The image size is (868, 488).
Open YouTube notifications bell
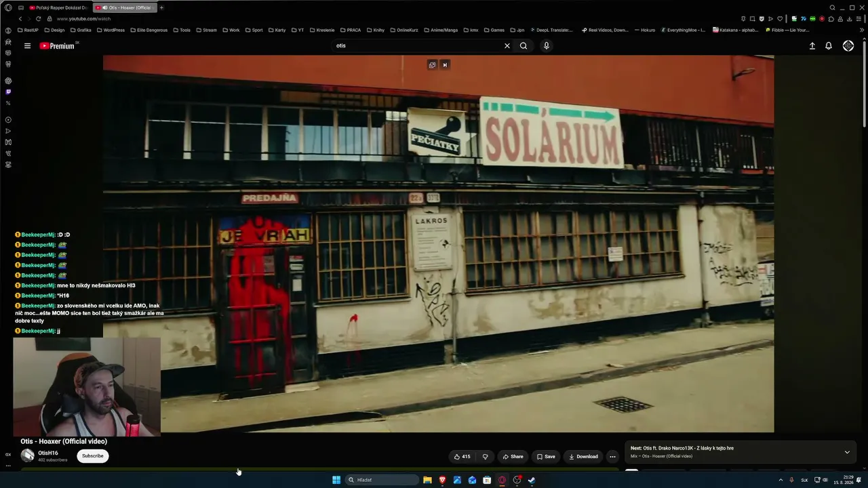point(829,46)
